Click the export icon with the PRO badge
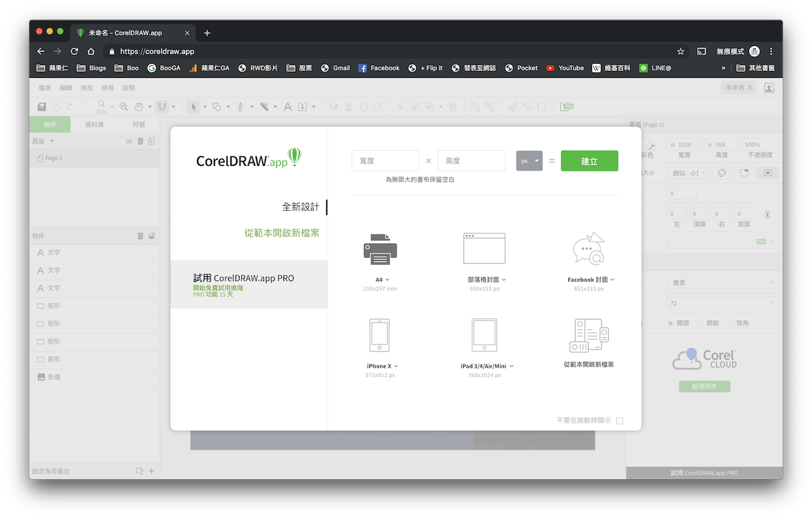 (x=566, y=107)
